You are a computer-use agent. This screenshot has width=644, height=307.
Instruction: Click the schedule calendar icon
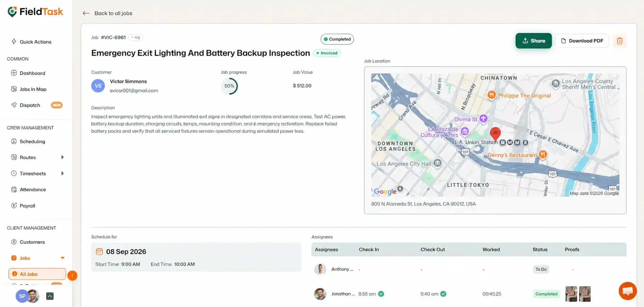tap(99, 251)
